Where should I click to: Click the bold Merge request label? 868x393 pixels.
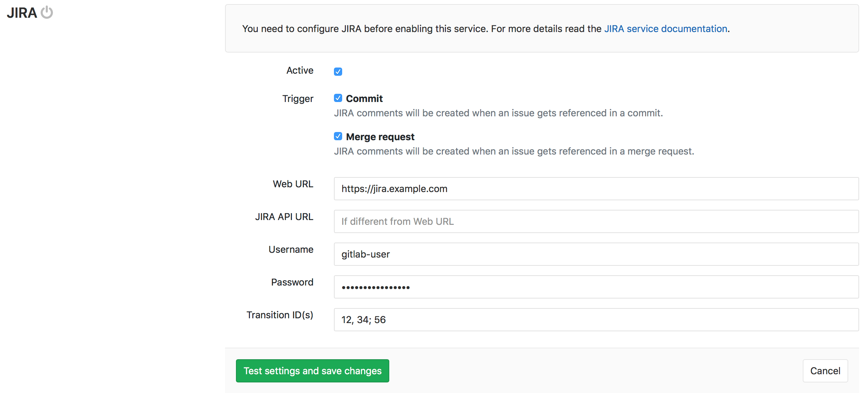coord(380,136)
